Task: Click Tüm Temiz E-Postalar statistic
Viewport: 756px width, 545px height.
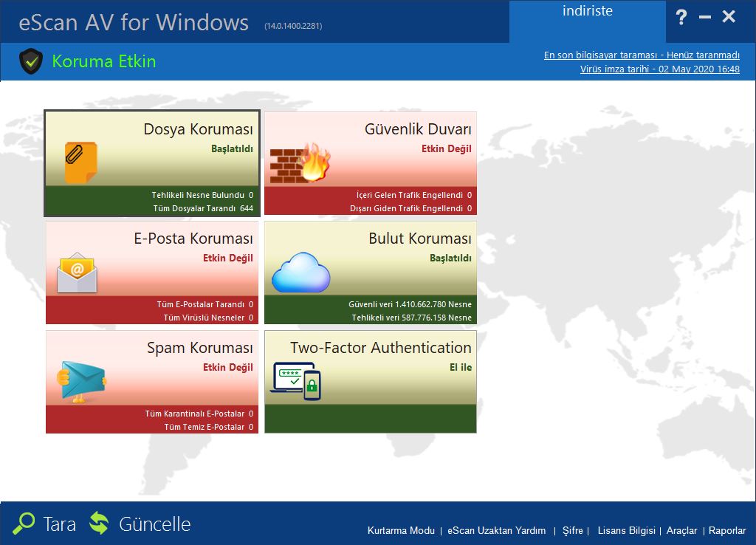Action: [x=209, y=428]
